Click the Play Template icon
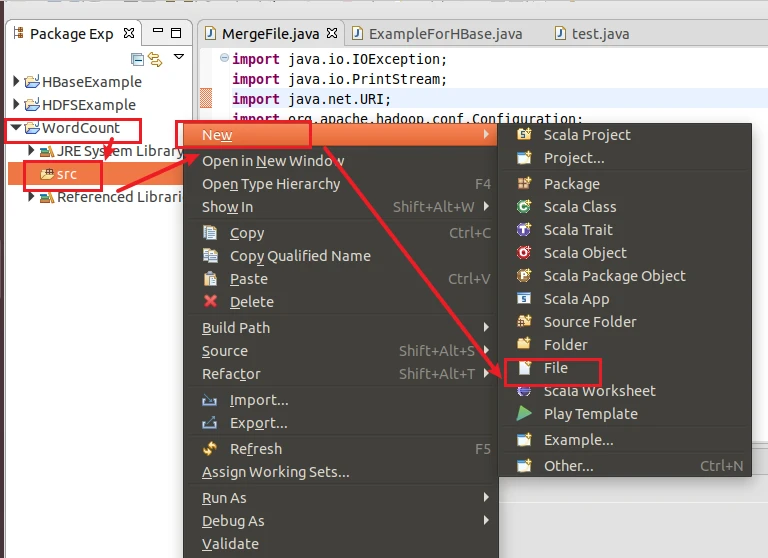This screenshot has height=558, width=768. [x=524, y=414]
